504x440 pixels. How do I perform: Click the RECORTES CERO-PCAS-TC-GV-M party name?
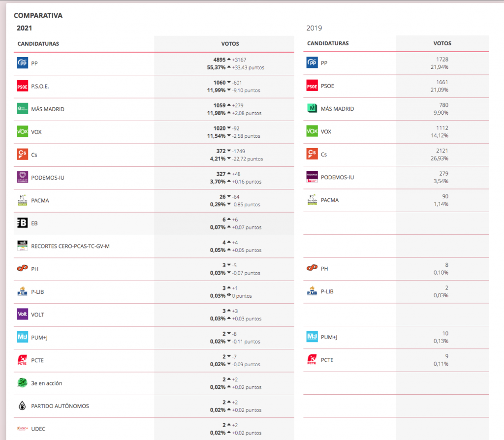point(70,246)
